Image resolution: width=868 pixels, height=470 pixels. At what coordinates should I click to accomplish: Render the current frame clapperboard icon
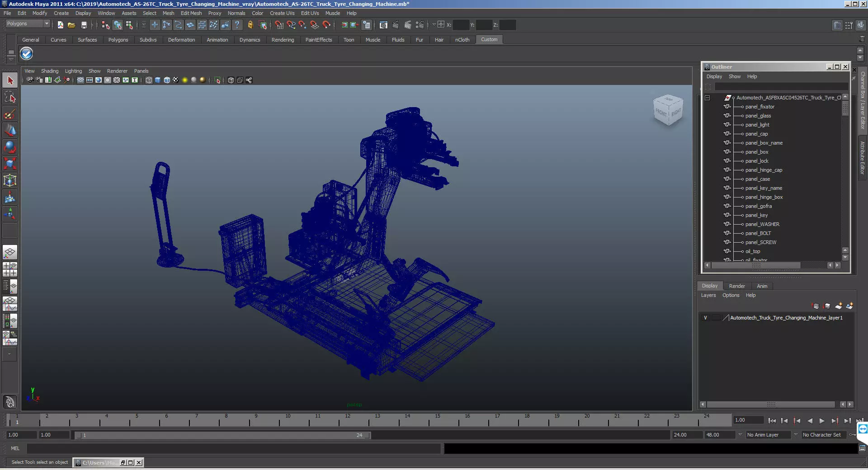pyautogui.click(x=396, y=25)
